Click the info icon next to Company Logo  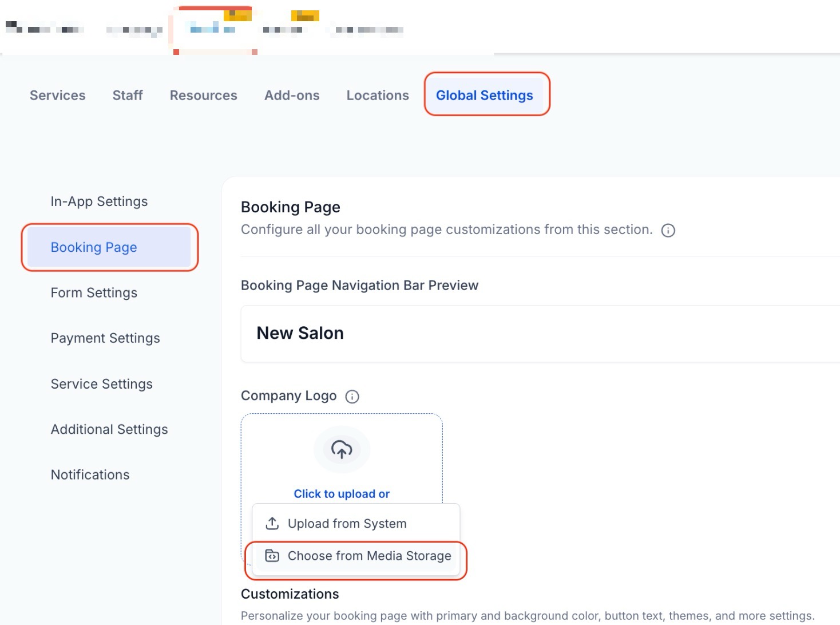coord(352,397)
